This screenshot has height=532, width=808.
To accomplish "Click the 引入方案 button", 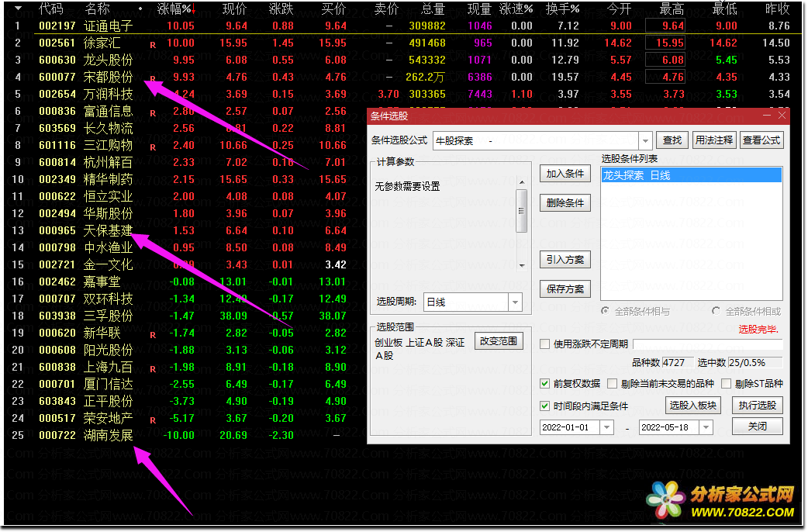I will 565,260.
